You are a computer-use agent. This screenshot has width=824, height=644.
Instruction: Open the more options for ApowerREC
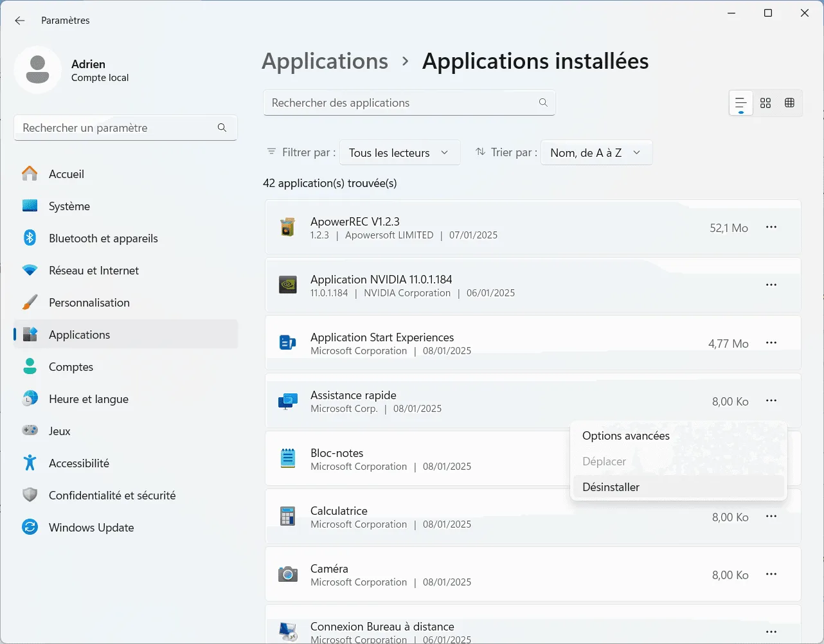click(x=771, y=227)
